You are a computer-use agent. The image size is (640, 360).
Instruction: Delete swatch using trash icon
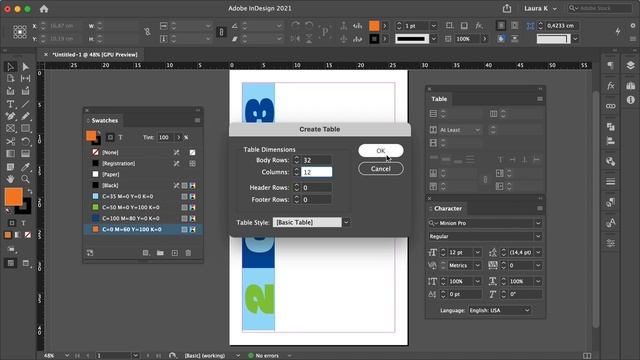tap(188, 253)
